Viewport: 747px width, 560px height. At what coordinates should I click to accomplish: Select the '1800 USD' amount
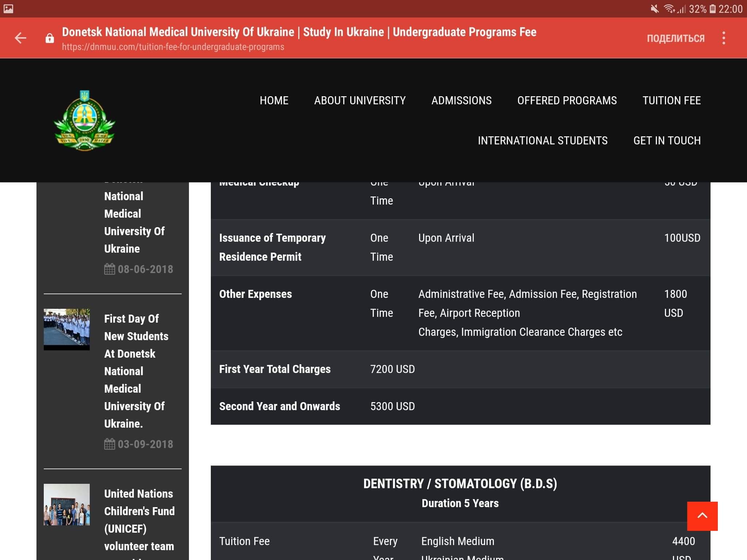676,303
